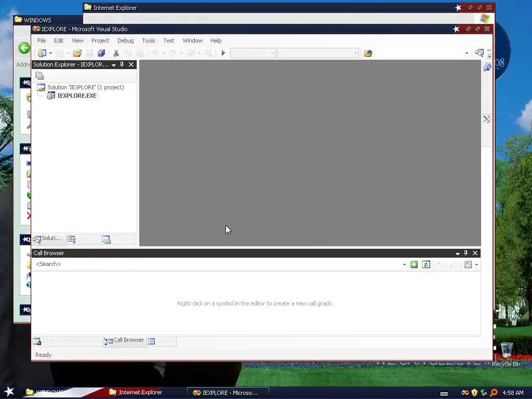Click the Visual Studio icon in system tray

(x=465, y=393)
